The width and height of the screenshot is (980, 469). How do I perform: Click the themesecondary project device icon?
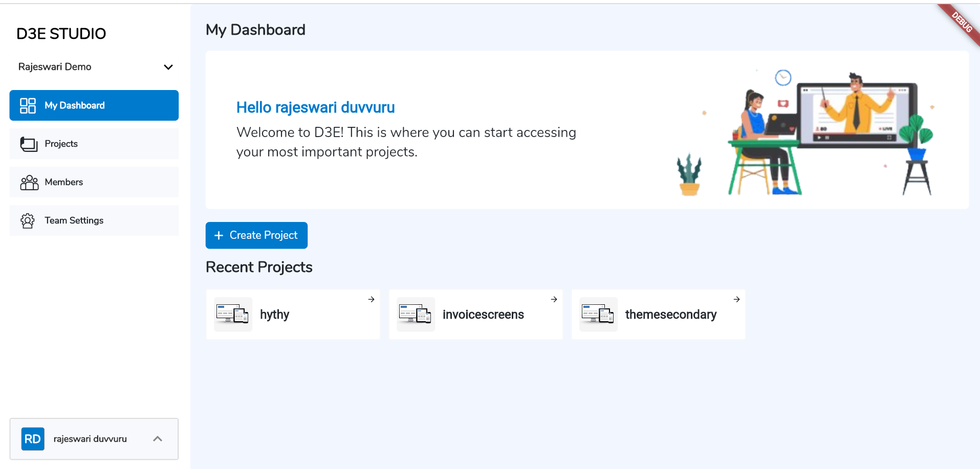(x=598, y=314)
